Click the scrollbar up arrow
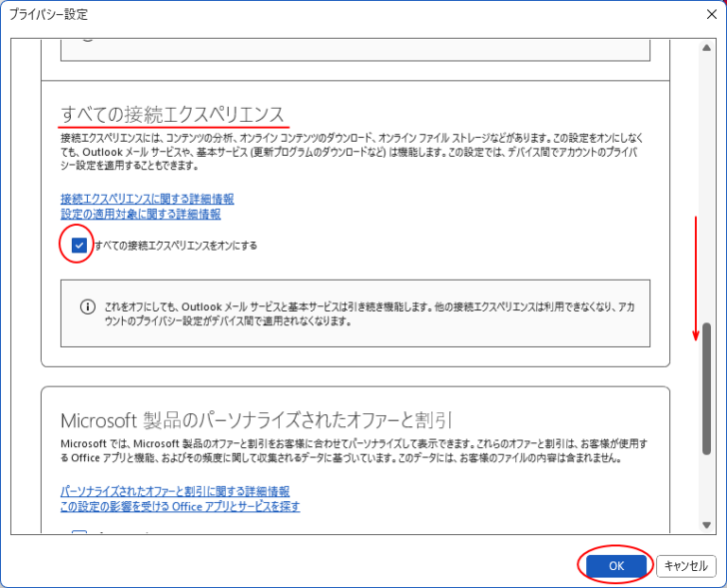 coord(706,48)
